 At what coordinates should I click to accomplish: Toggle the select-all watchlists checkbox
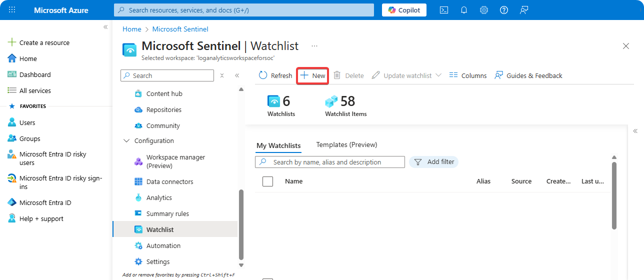click(x=268, y=181)
